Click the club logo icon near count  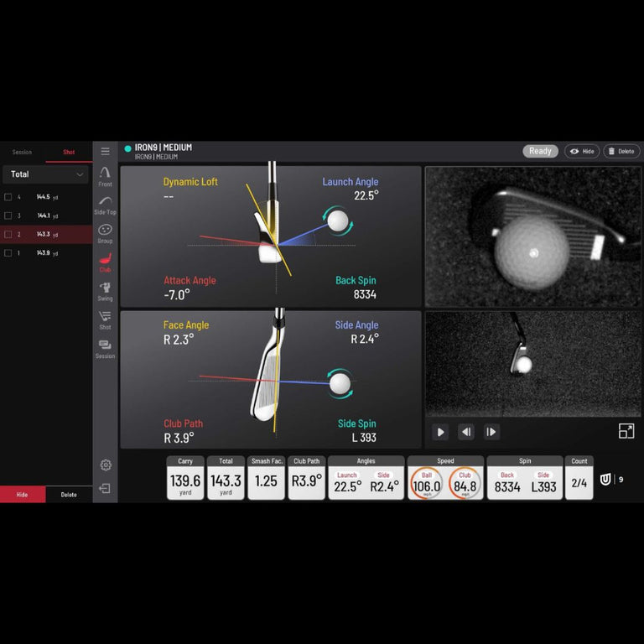click(605, 480)
